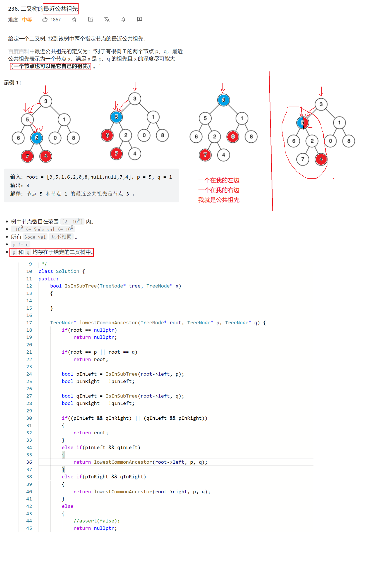The height and width of the screenshot is (588, 376).
Task: Open the 百度百科 link
Action: (x=19, y=51)
